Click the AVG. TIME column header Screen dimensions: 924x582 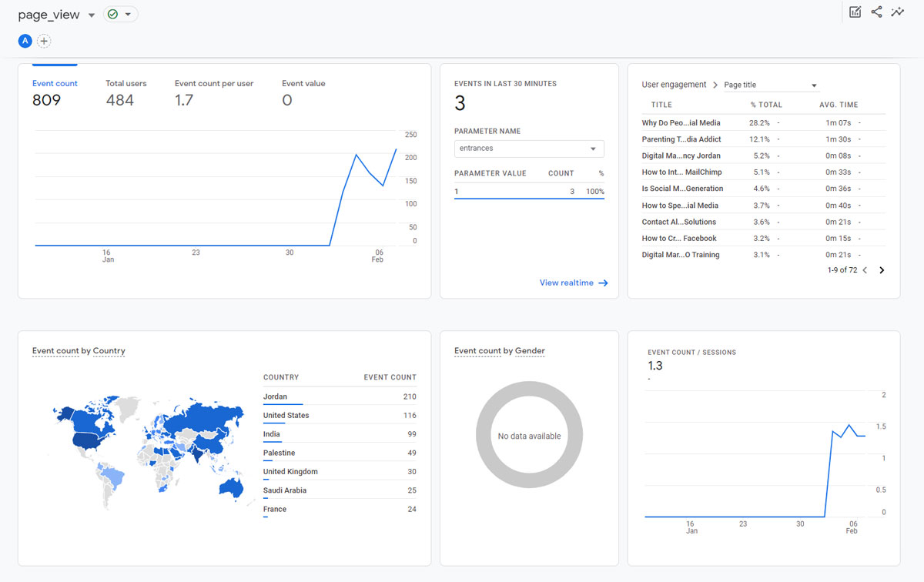point(839,105)
